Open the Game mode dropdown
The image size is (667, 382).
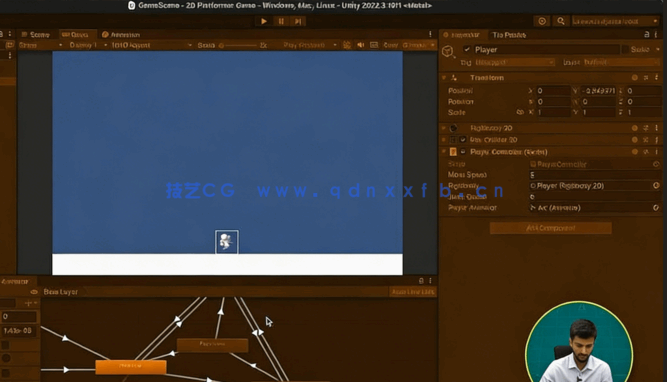(40, 45)
